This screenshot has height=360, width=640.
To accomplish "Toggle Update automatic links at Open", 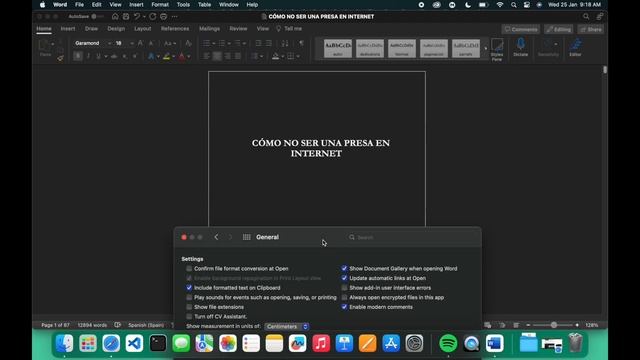I will (x=344, y=278).
